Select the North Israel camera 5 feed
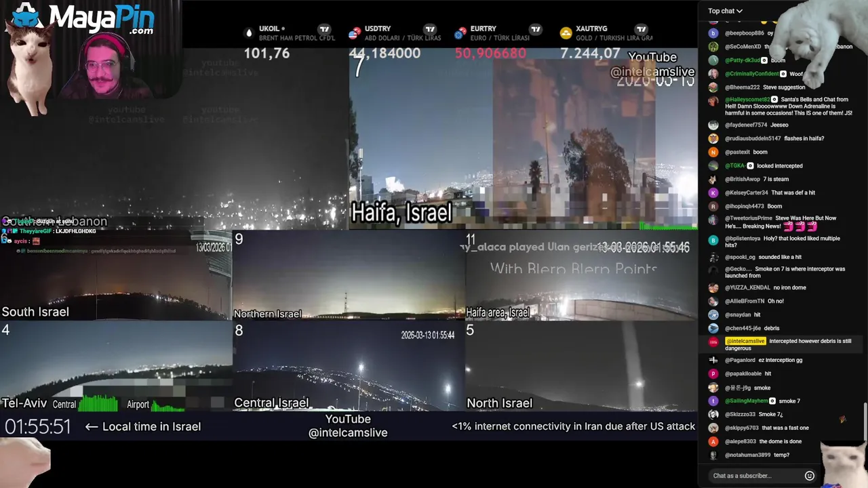The width and height of the screenshot is (868, 488). click(x=580, y=367)
